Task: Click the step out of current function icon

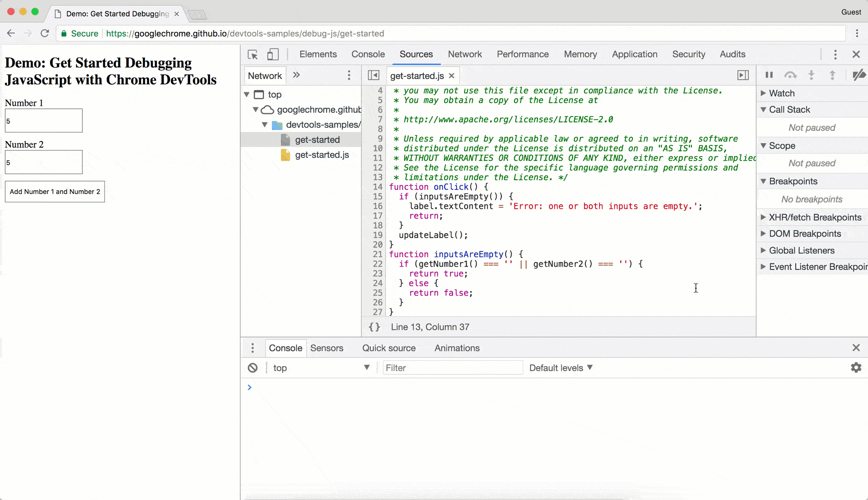Action: point(832,75)
